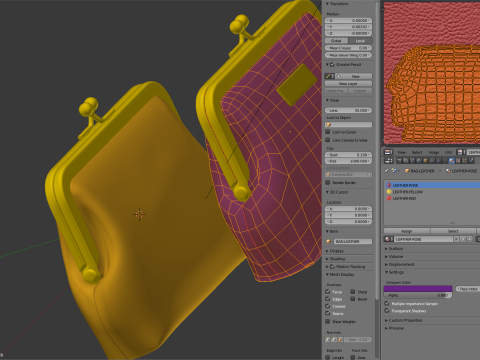Toggle the pin icon in properties breadcrumb
480x360 pixels.
[x=387, y=171]
